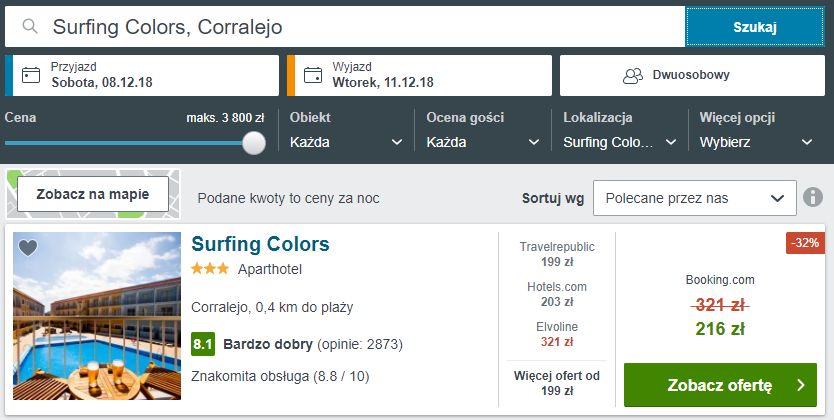
Task: Click the magnifying glass search icon
Action: [30, 27]
